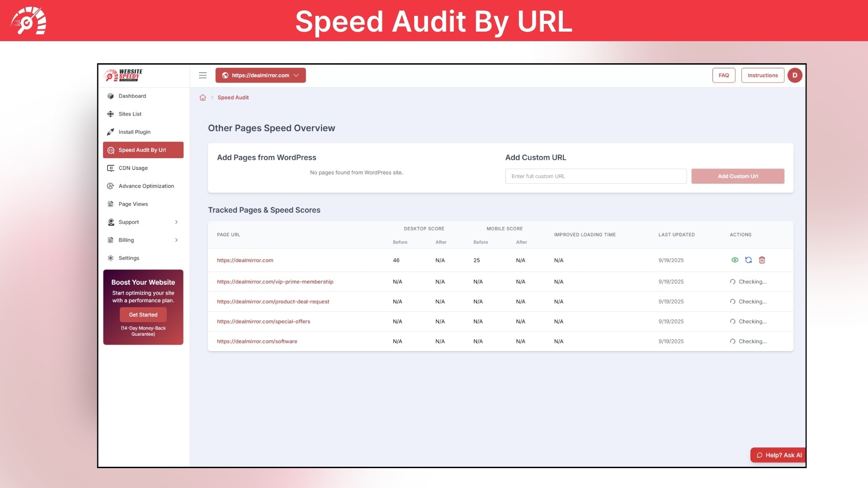This screenshot has height=488, width=868.
Task: Click the home breadcrumb icon
Action: pos(203,97)
